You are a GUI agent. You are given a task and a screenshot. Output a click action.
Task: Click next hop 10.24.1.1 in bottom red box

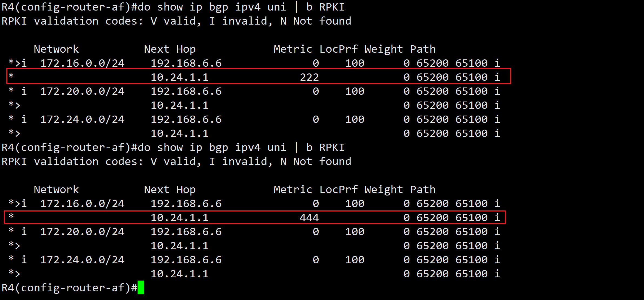tap(179, 218)
